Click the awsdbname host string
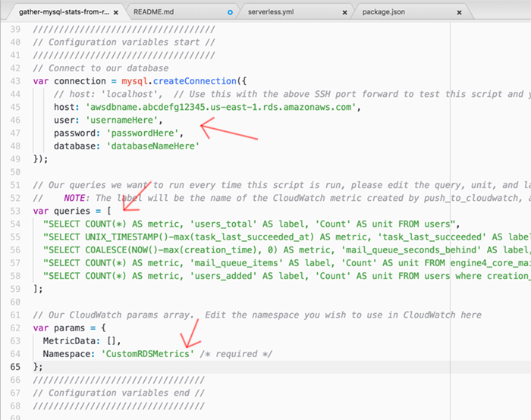 point(221,108)
